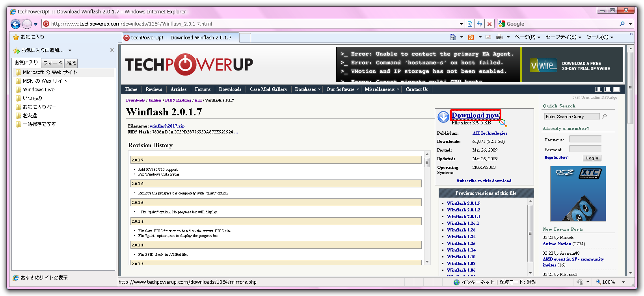
Task: Select the お気に入り tab in the panel
Action: [26, 62]
